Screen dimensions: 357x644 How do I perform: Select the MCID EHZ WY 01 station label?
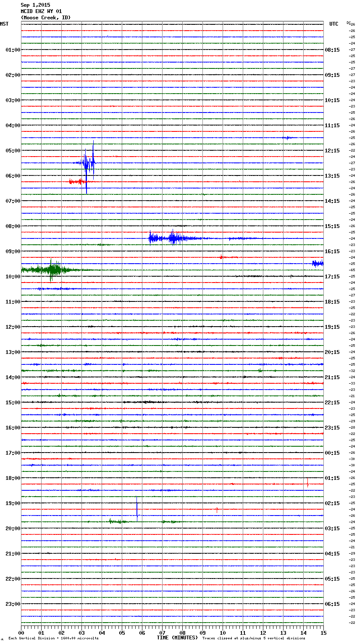(x=41, y=11)
